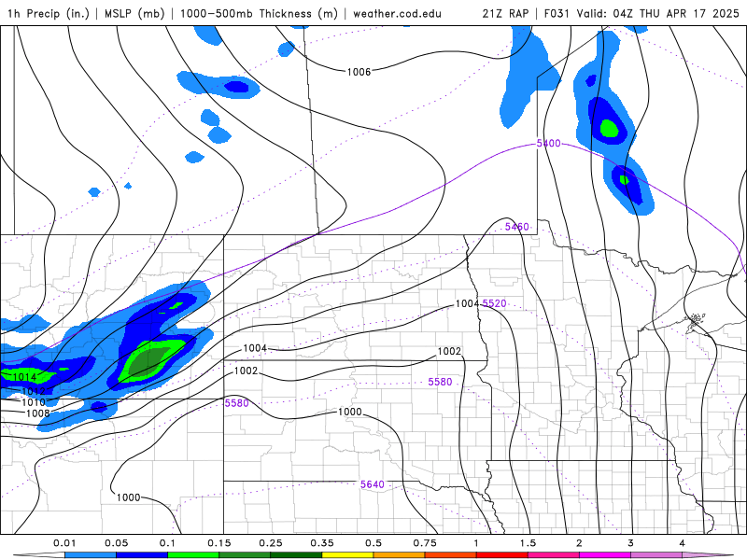
Task: Click the 0.75 legend value
Action: 425,543
